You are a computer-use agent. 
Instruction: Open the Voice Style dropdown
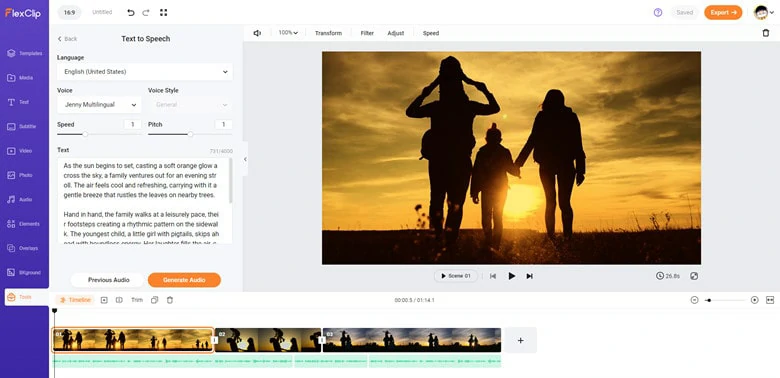pyautogui.click(x=190, y=105)
